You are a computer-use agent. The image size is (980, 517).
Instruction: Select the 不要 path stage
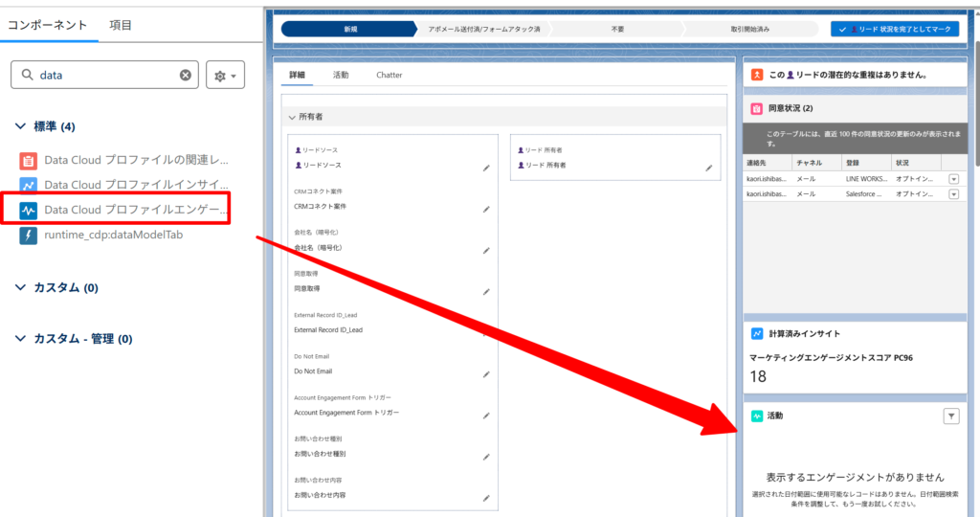(617, 30)
